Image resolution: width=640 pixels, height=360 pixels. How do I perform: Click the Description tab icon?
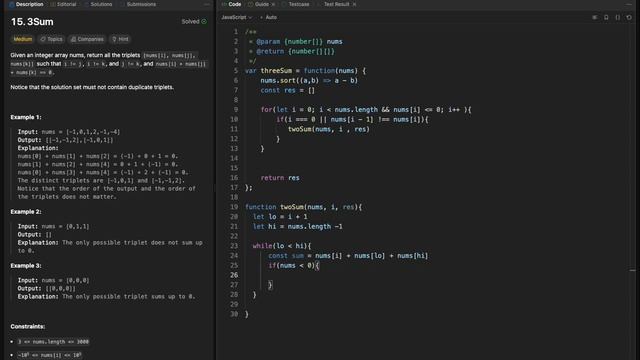(x=11, y=4)
